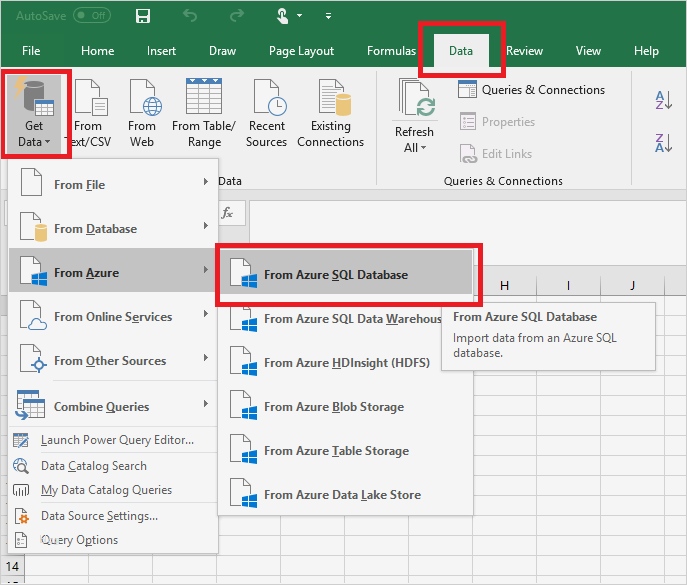Switch to the Formulas tab

(x=391, y=51)
